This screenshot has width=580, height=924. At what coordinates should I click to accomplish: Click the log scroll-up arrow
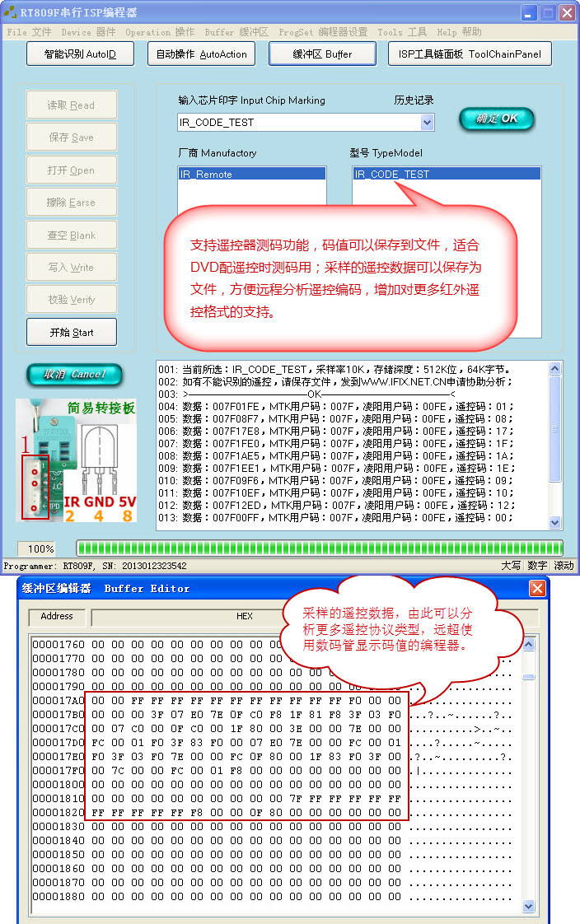[x=554, y=368]
